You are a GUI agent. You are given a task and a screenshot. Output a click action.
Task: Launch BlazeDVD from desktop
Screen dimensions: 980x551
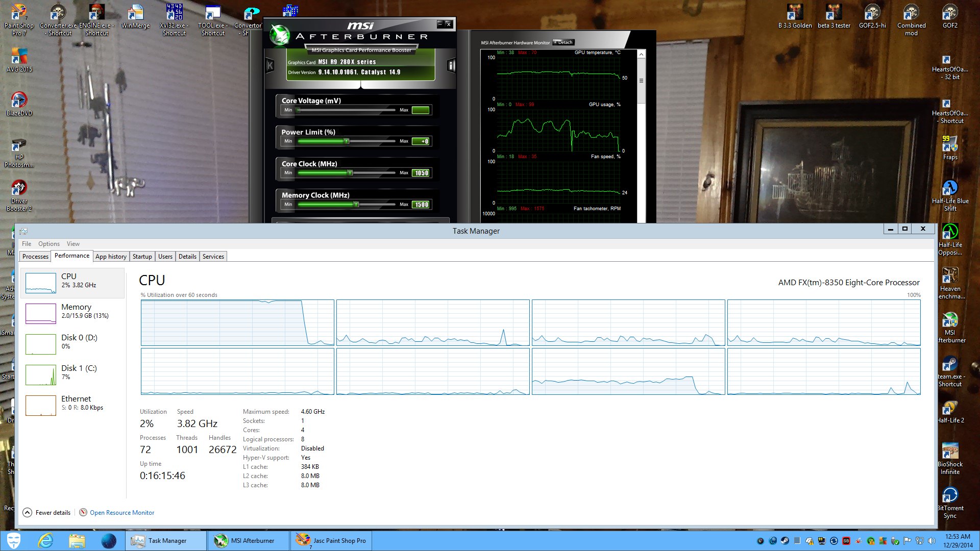click(x=19, y=104)
